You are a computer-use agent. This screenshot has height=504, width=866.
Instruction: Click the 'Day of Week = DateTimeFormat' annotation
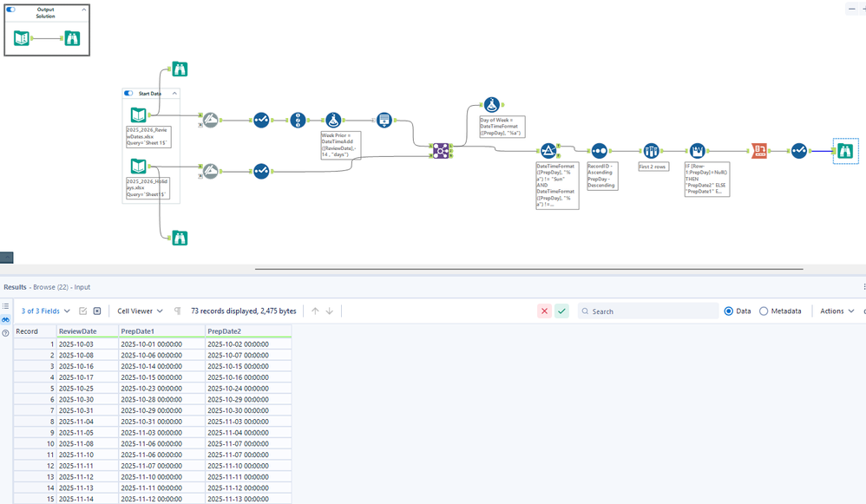coord(502,127)
